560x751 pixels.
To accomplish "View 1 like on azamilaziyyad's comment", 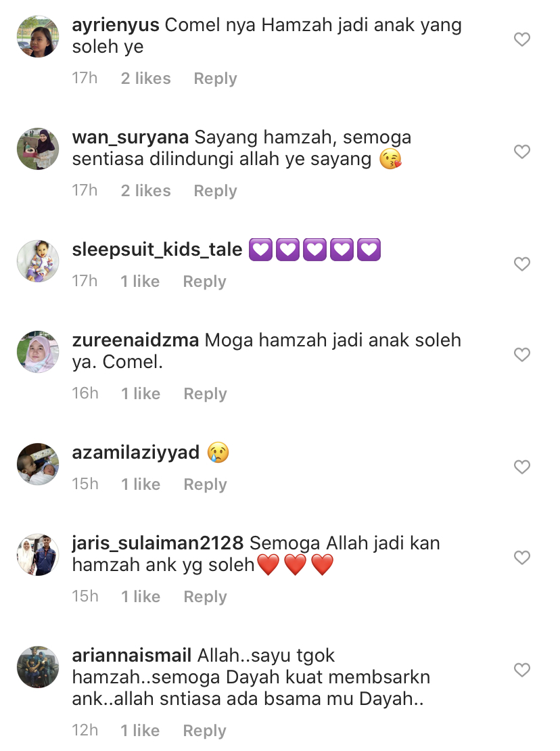I will [141, 484].
